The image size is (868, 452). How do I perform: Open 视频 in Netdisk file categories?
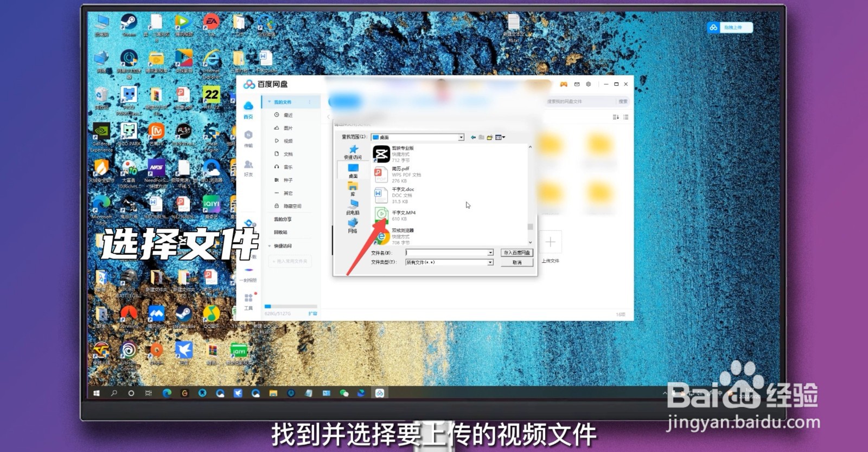click(x=284, y=141)
